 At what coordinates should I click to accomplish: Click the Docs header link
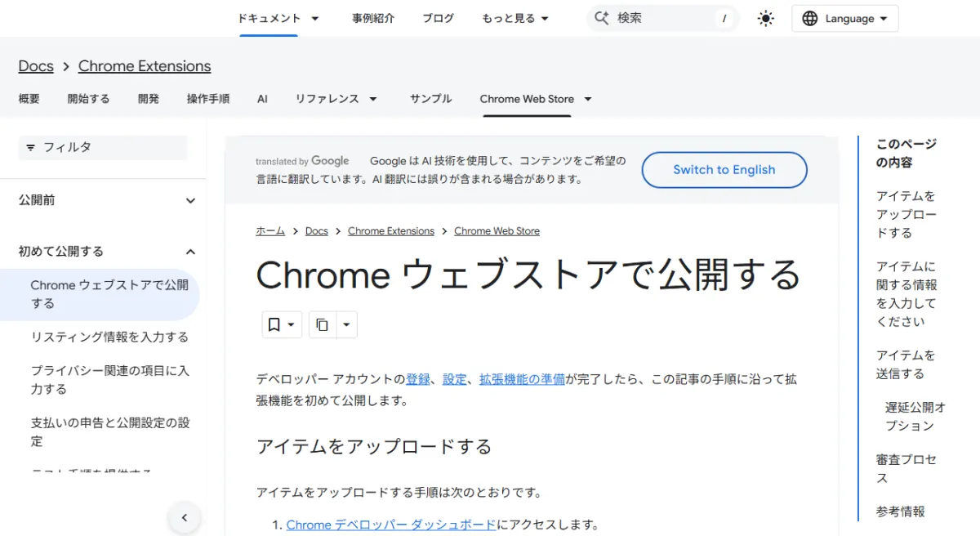(36, 66)
